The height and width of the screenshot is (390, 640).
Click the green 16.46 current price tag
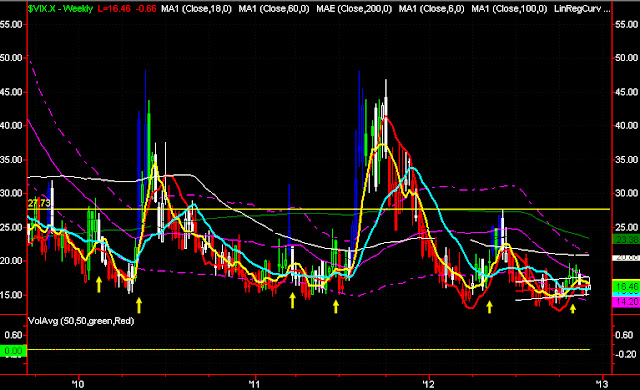(627, 287)
